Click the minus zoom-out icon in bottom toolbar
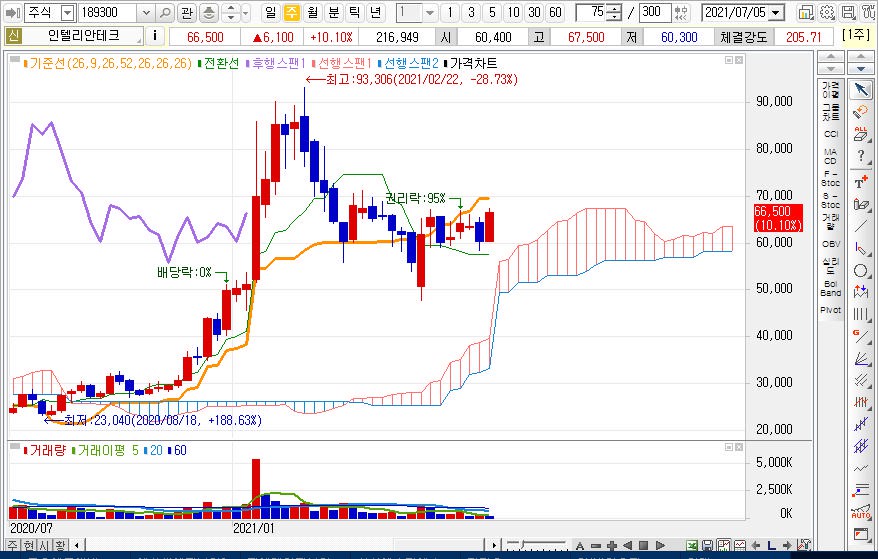Image resolution: width=878 pixels, height=559 pixels. point(596,545)
